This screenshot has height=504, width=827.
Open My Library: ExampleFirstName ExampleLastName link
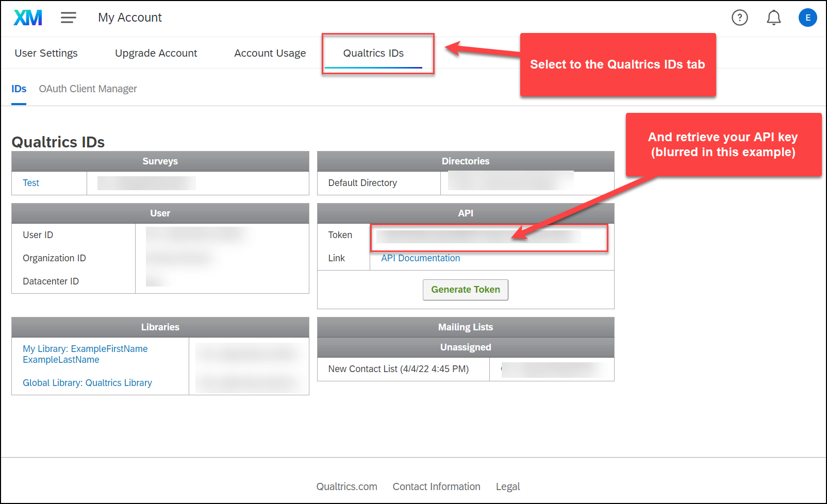[85, 354]
